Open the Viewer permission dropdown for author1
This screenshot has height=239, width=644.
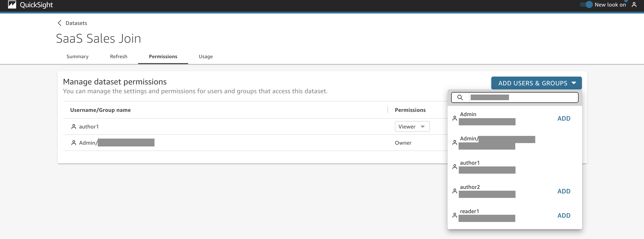(412, 126)
